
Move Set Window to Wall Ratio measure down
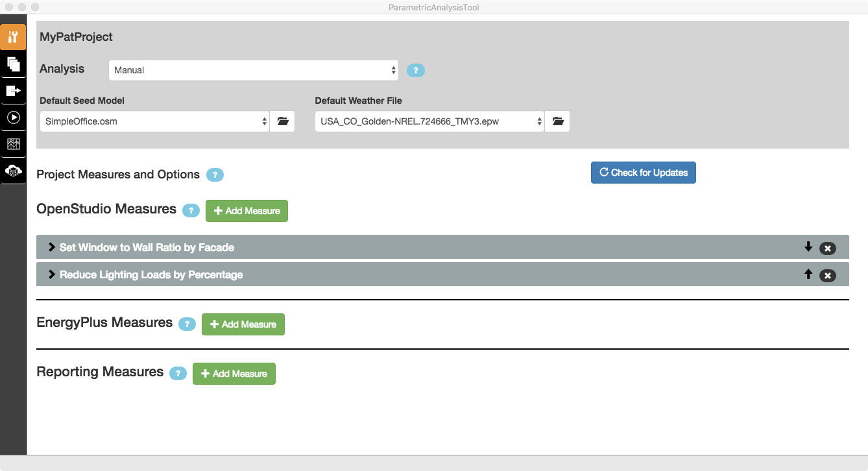808,247
